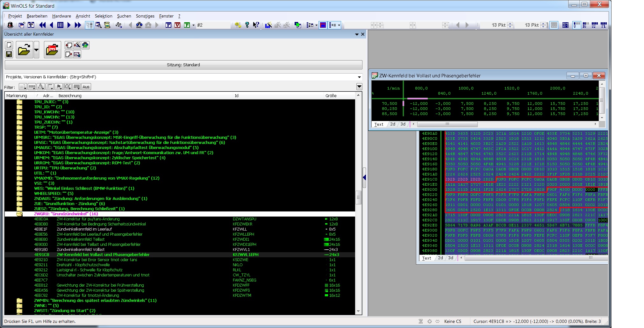Click the export page with arrow icon
Screen dimensions: 644x328
pos(68,54)
